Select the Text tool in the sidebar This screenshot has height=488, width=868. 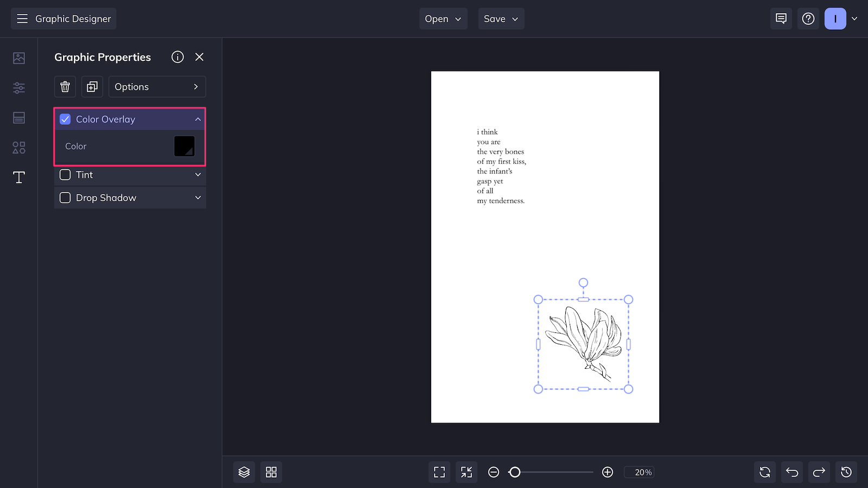[x=18, y=177]
